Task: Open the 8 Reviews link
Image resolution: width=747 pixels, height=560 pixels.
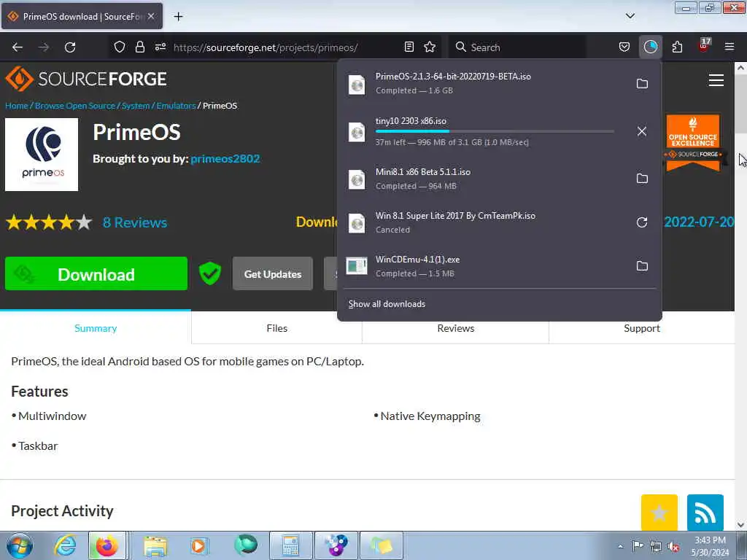Action: (x=135, y=222)
